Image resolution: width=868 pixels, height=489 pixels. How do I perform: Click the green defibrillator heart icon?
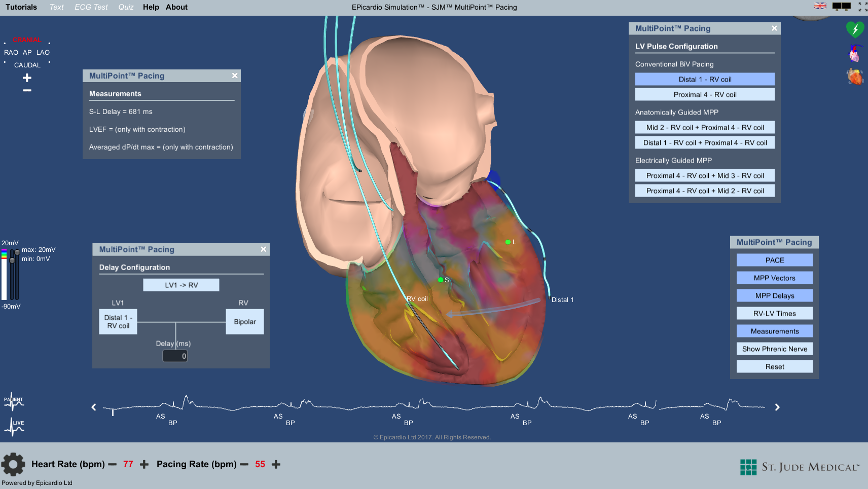coord(855,29)
